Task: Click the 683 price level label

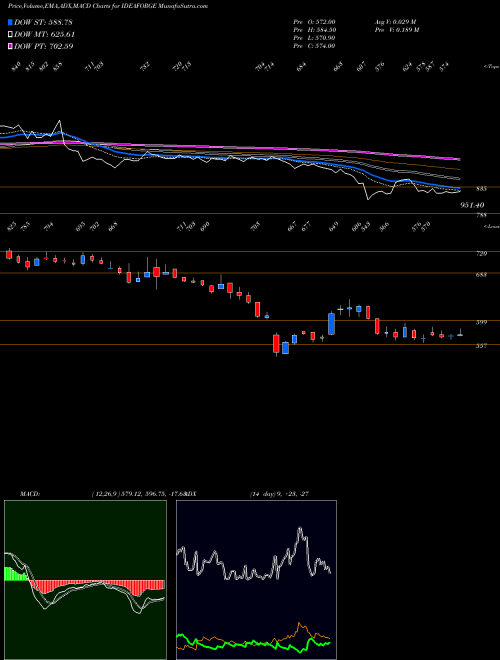Action: [481, 275]
